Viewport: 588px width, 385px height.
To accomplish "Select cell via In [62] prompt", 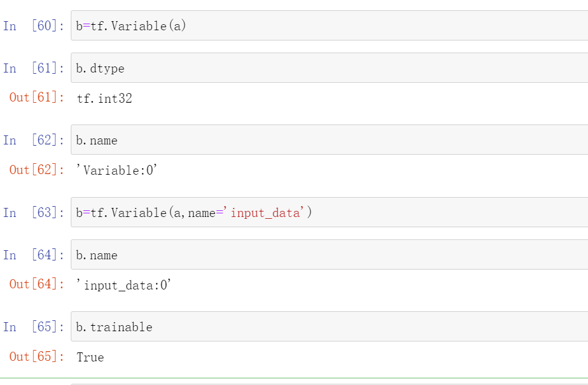I will 33,140.
